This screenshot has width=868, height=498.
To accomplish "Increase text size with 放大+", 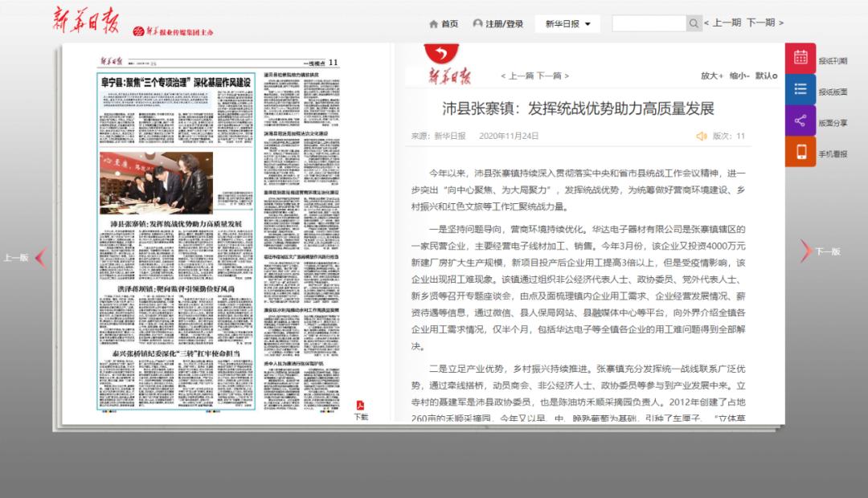I will (712, 76).
